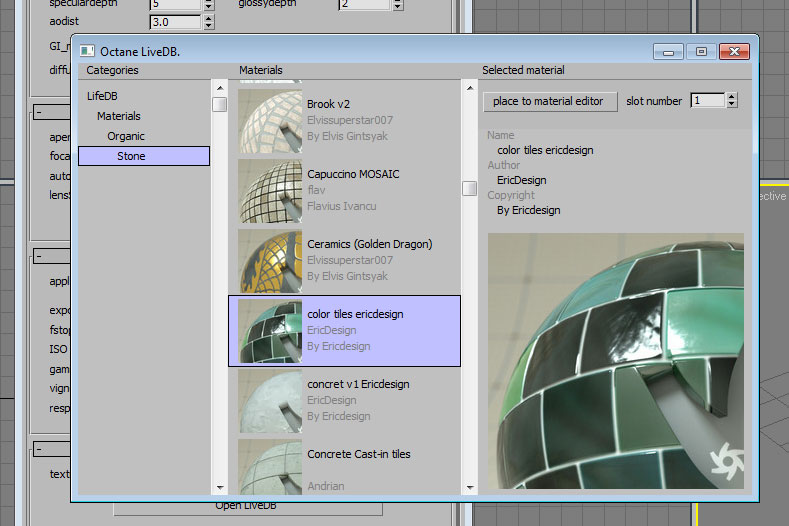Click Materials list scrollbar thumb
The image size is (789, 526).
469,188
